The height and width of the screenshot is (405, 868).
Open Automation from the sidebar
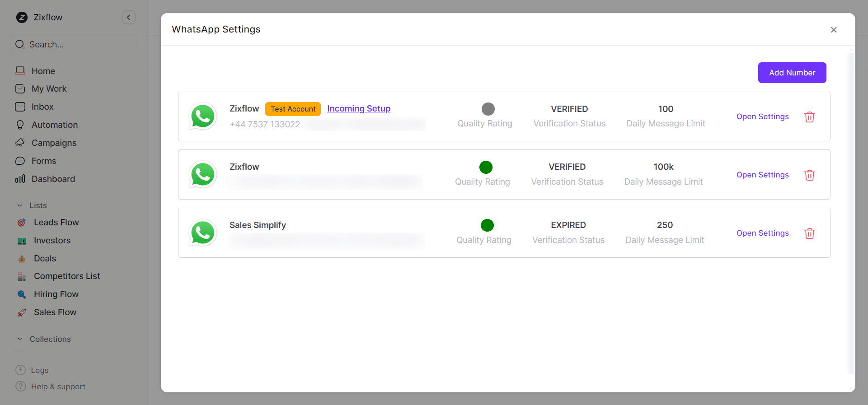[x=54, y=125]
